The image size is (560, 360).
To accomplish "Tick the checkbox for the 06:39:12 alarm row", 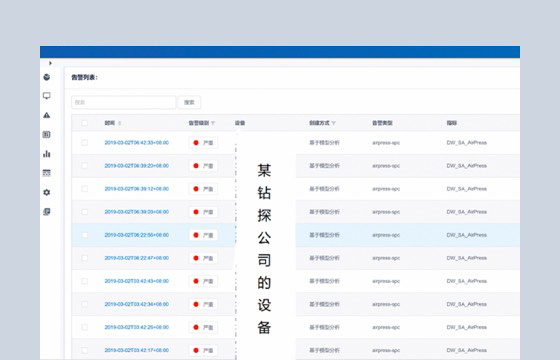I will [x=84, y=189].
